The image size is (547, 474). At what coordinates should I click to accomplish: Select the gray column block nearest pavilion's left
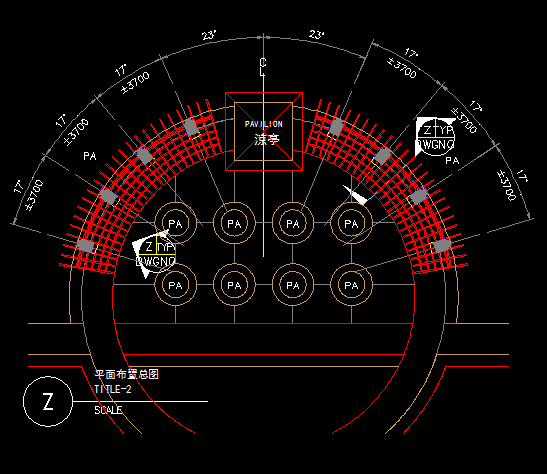tap(191, 127)
